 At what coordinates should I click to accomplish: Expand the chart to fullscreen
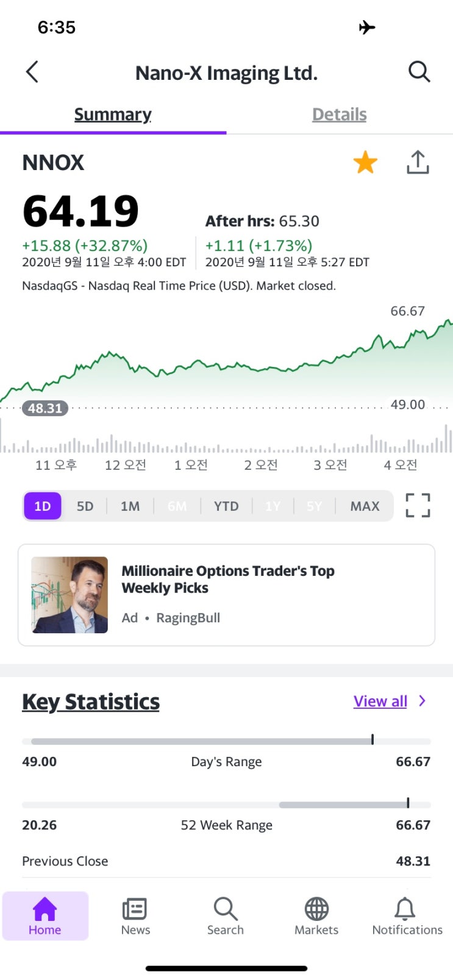tap(418, 505)
